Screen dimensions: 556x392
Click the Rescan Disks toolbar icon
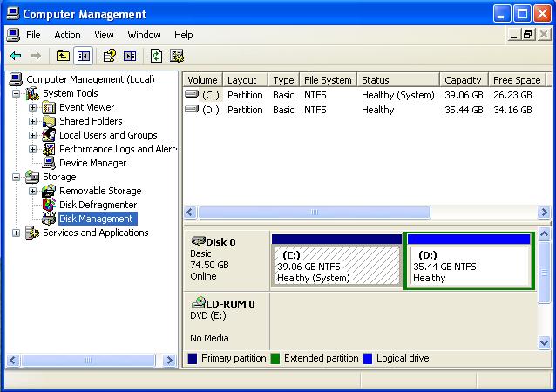(177, 56)
